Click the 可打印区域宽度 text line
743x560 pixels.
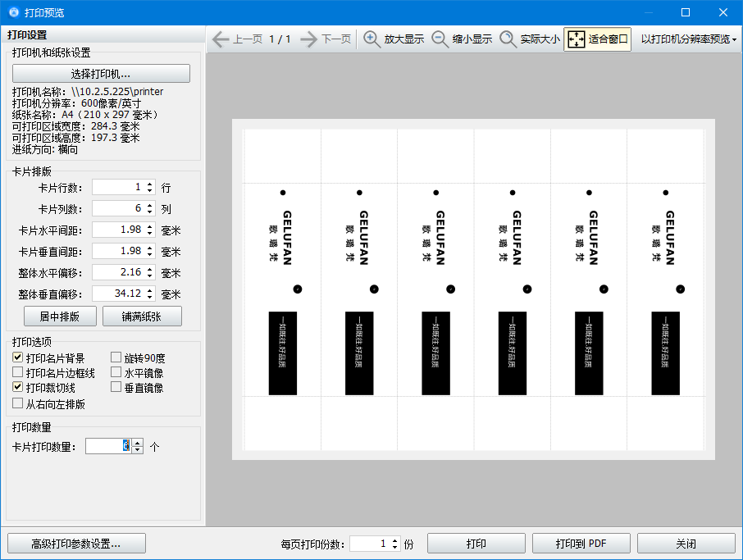75,126
